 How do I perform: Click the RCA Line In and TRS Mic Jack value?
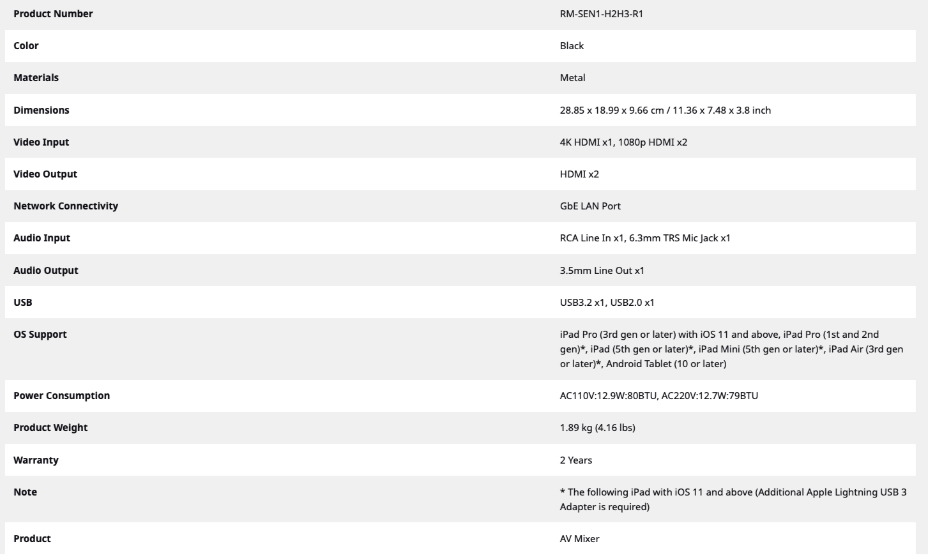[645, 238]
